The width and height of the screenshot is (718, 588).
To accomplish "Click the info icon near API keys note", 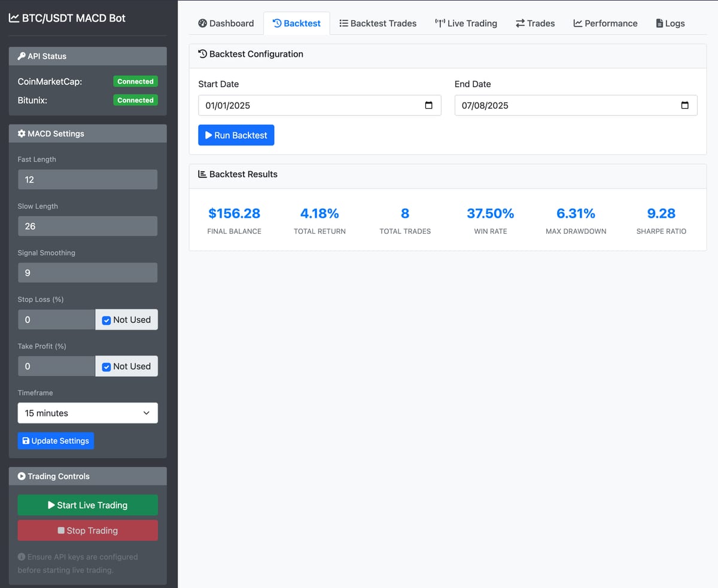I will (x=22, y=557).
